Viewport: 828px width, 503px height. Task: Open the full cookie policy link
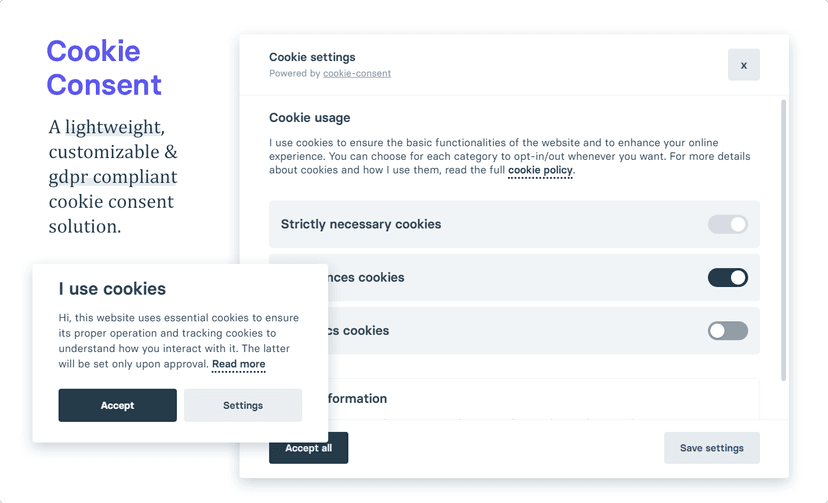click(540, 171)
